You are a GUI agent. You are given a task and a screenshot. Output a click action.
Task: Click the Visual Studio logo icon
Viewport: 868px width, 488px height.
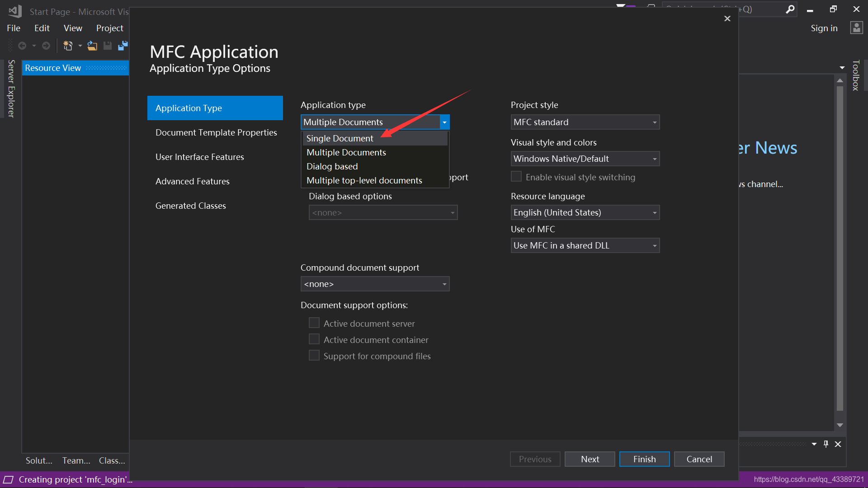pyautogui.click(x=15, y=11)
